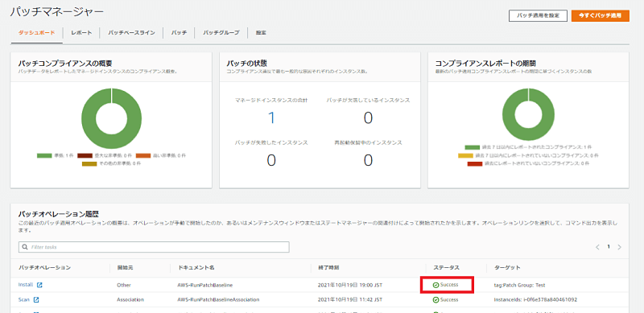Click managed instance total count 1
Viewport: 644px width, 313px height.
[x=271, y=118]
